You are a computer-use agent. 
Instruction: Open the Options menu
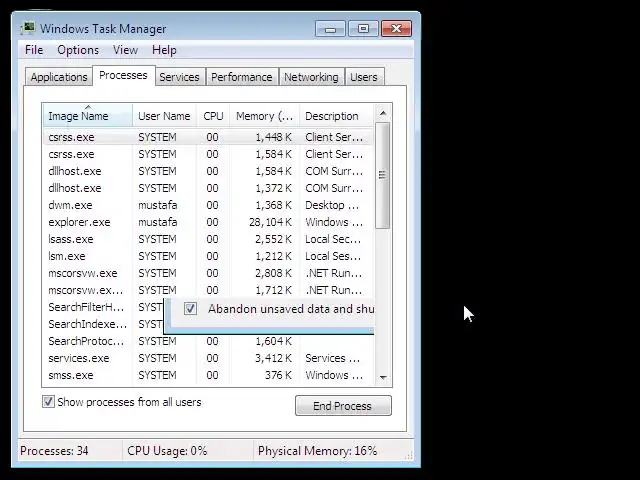point(78,50)
